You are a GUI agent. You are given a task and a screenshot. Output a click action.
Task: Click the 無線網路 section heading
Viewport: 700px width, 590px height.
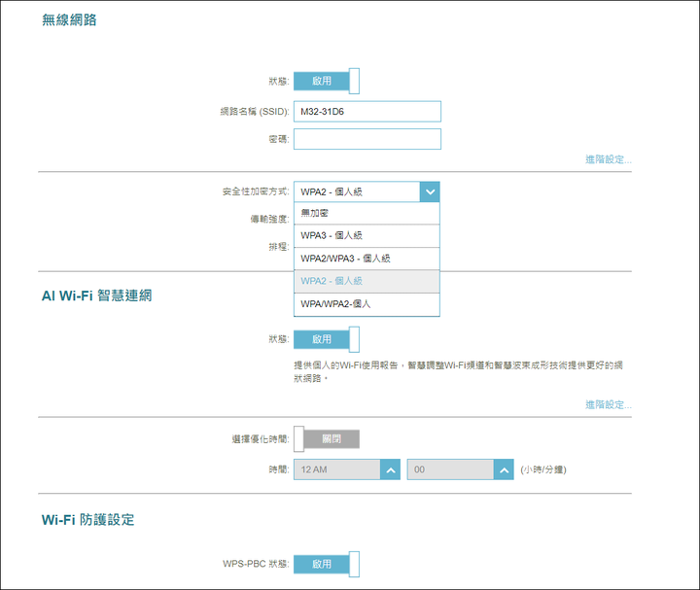(69, 20)
